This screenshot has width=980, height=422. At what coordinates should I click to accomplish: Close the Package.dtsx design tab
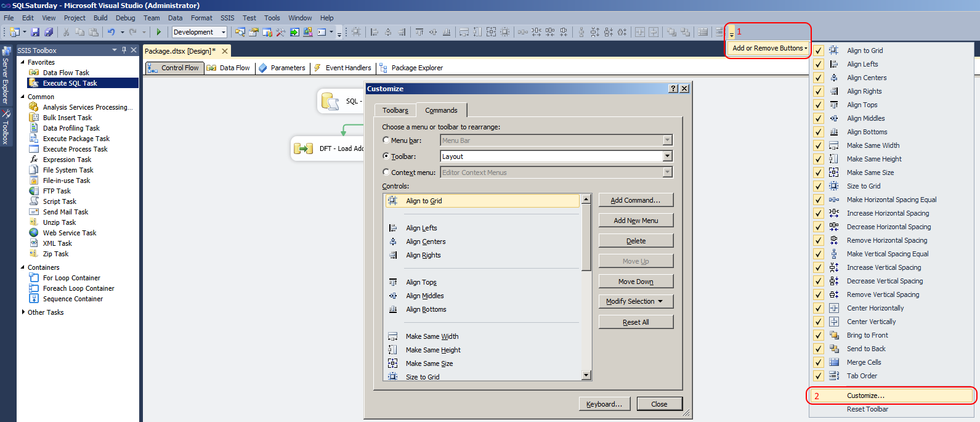tap(225, 51)
